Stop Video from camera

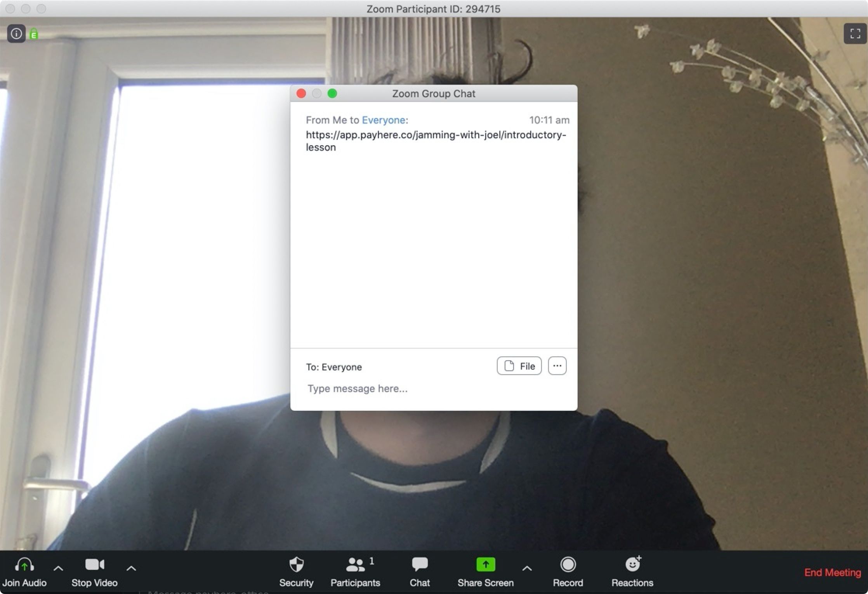click(94, 571)
